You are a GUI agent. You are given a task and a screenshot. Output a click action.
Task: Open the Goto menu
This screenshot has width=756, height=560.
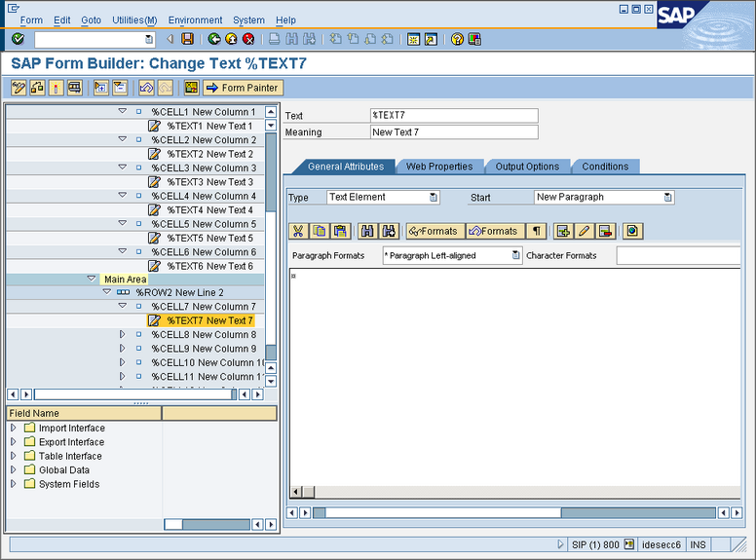click(x=92, y=20)
